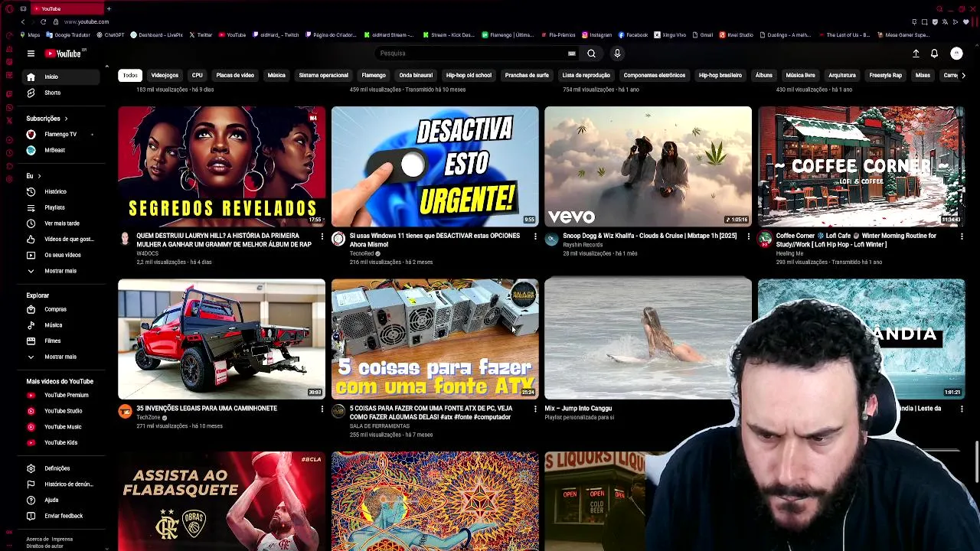The height and width of the screenshot is (551, 980).
Task: Open the Subscrições section chevron
Action: point(66,119)
